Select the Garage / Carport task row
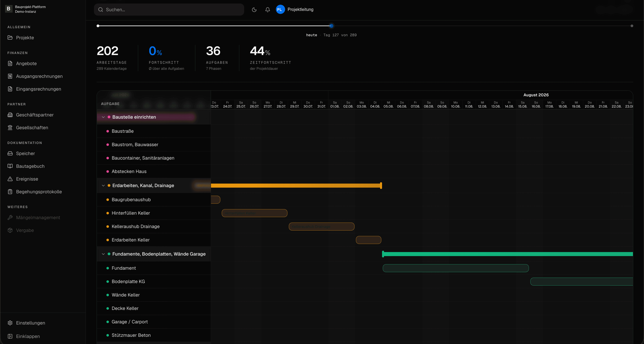 coord(154,322)
